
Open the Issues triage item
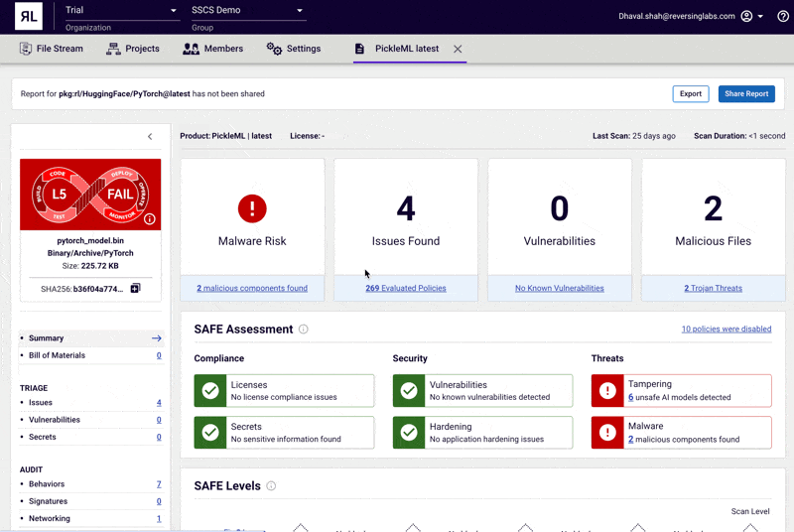(91, 402)
